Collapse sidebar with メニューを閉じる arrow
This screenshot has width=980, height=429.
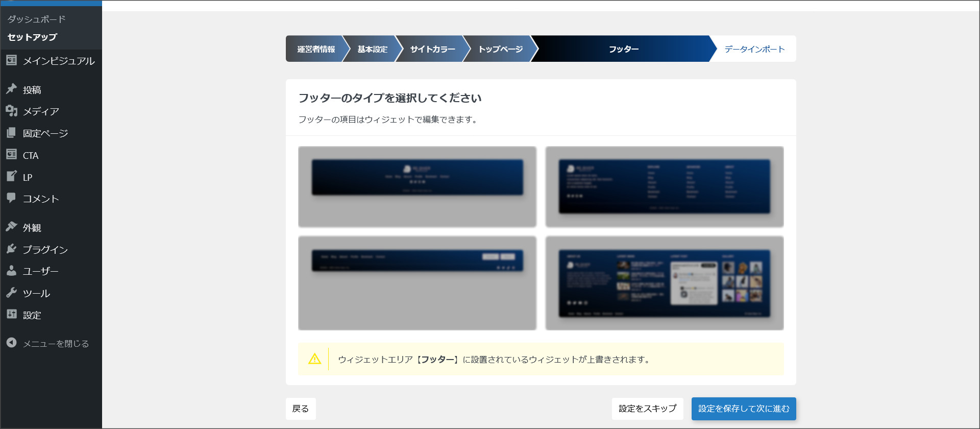tap(11, 343)
